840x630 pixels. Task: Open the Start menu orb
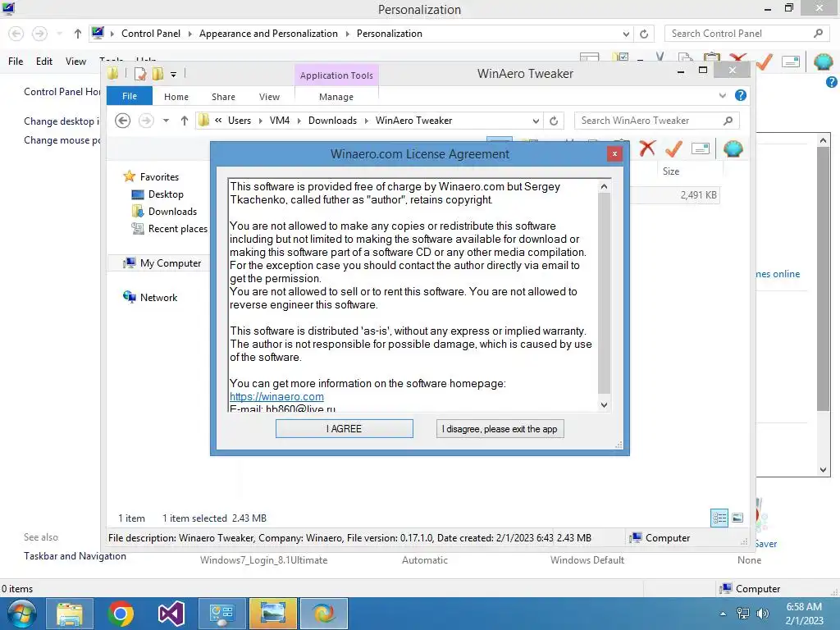coord(21,614)
